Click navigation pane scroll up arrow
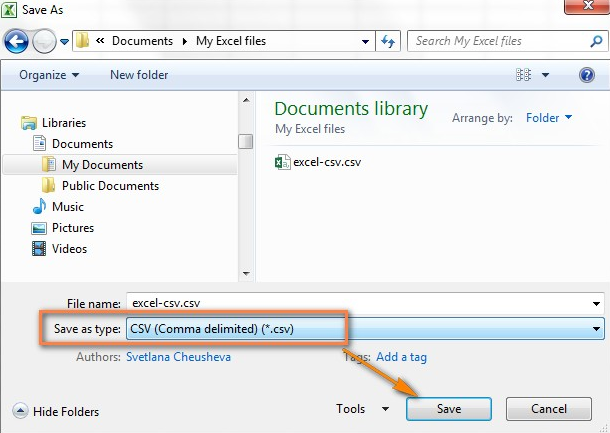The image size is (610, 433). point(246,100)
